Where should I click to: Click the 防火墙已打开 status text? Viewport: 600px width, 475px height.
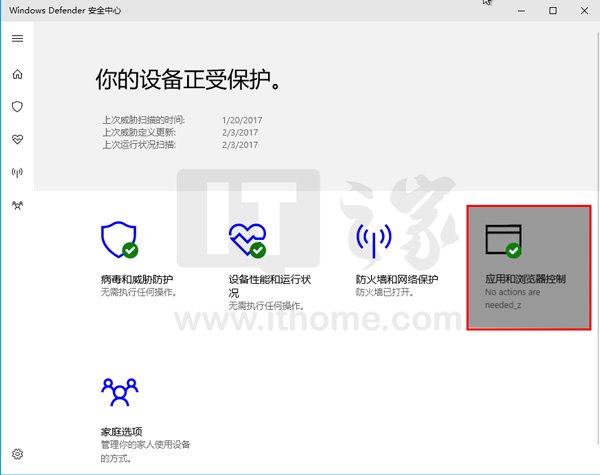coord(385,292)
